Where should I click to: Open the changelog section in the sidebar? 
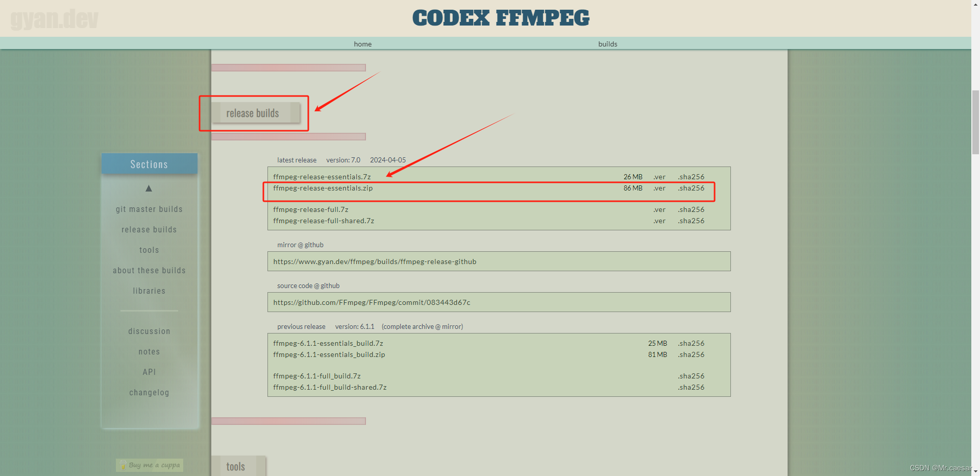[x=149, y=392]
